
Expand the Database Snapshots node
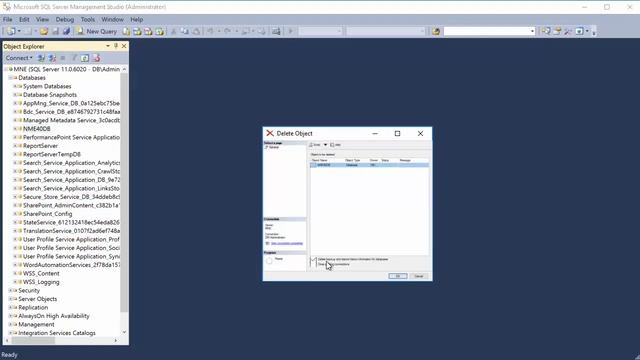point(15,95)
